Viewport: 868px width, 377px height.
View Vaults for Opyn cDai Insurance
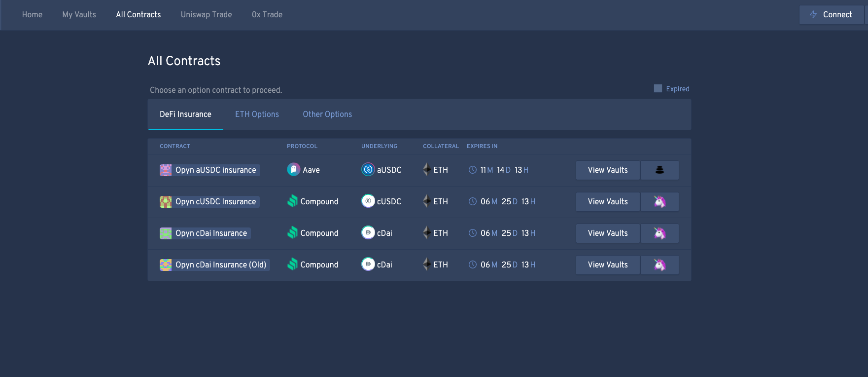(608, 233)
